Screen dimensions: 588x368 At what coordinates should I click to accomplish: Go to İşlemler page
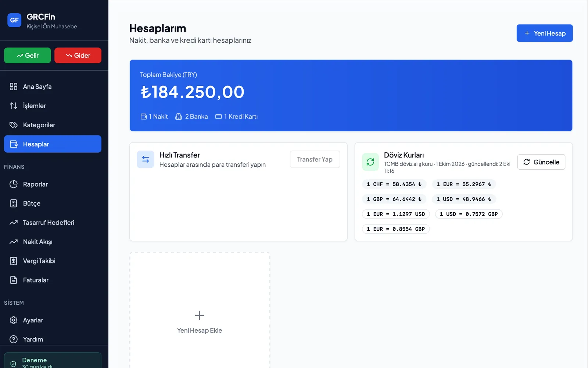[53, 106]
